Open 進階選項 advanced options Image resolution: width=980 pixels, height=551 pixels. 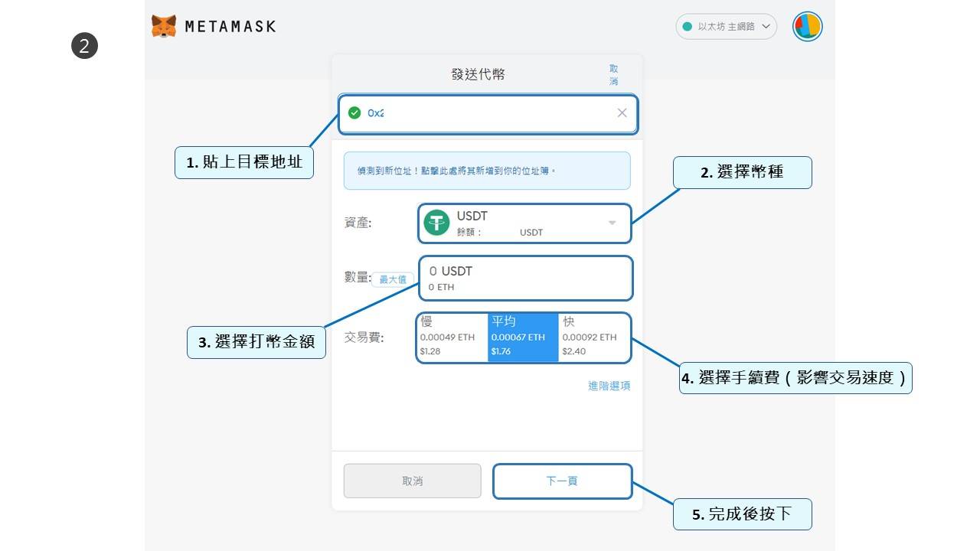click(609, 386)
